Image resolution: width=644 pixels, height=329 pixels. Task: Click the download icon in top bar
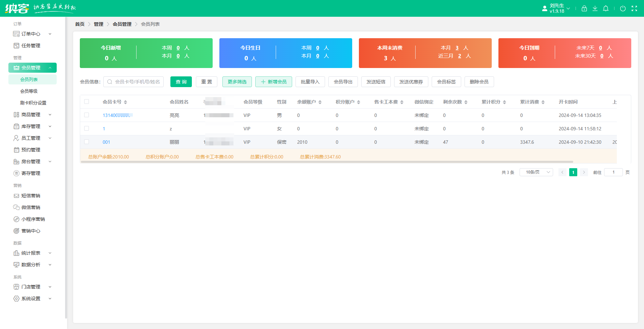595,8
